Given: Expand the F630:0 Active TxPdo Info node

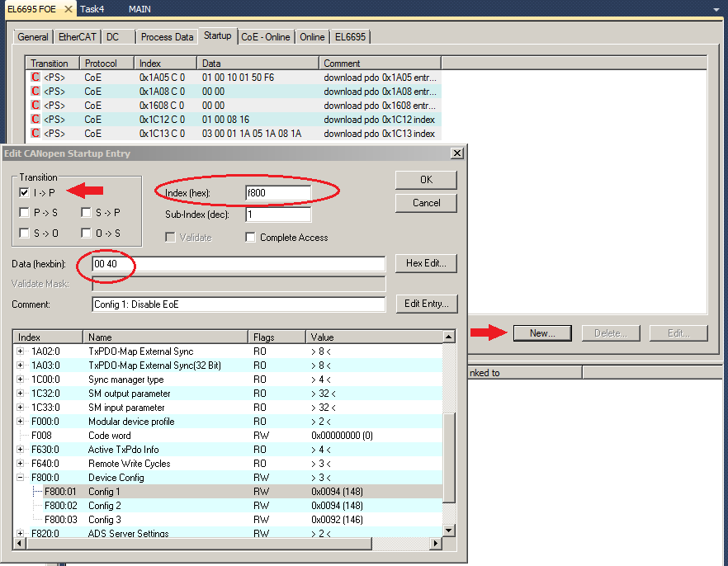Looking at the screenshot, I should coord(20,449).
